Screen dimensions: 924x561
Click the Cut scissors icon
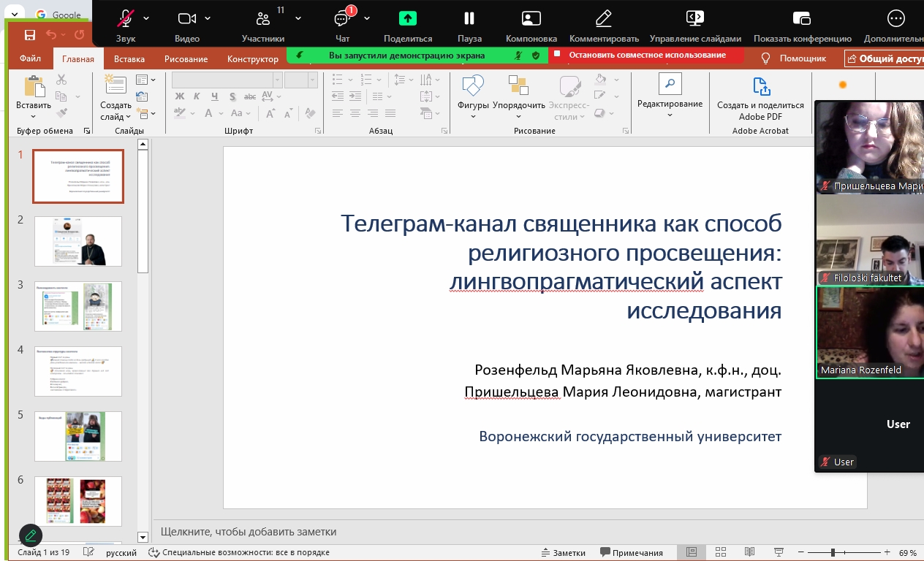(61, 80)
